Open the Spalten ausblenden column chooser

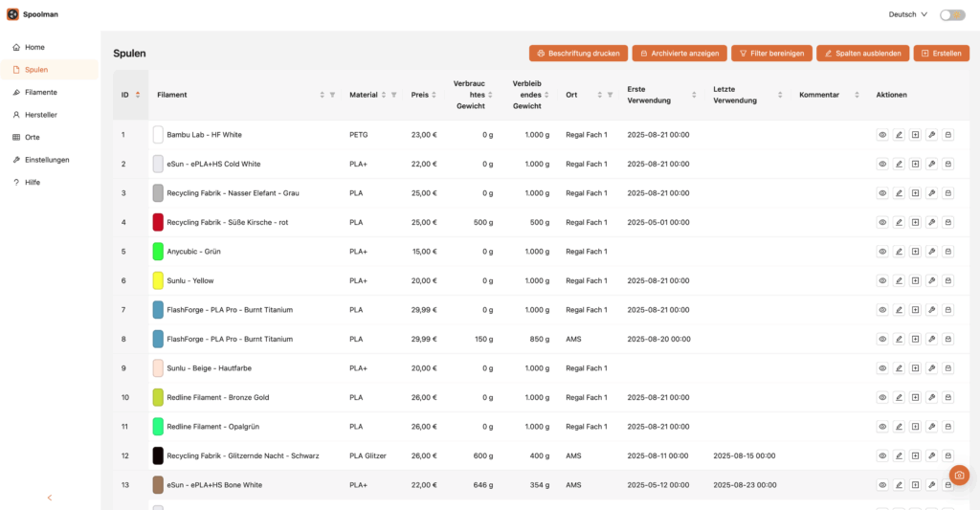(862, 54)
